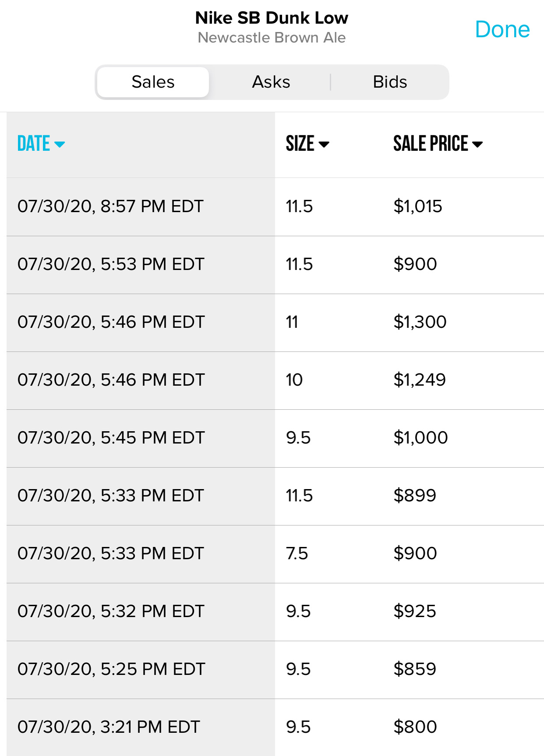The image size is (544, 756).
Task: Select the size 7.5 sale row
Action: [275, 554]
